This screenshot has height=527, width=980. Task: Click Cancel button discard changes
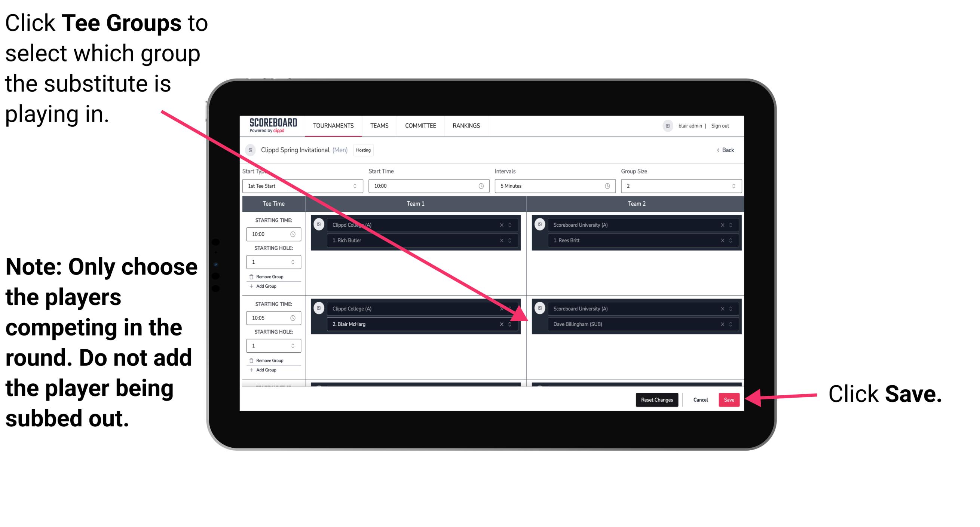[700, 399]
